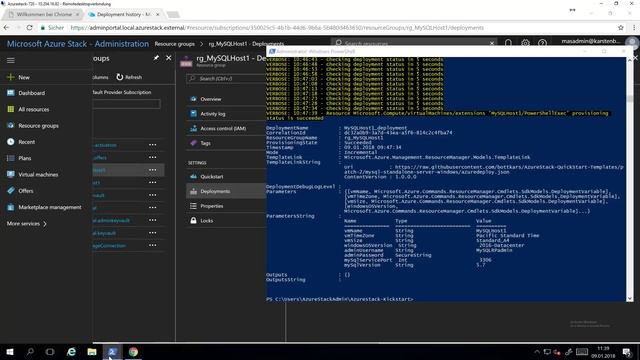Bookmark this page with the star
Viewport: 640px width, 360px height.
(621, 28)
